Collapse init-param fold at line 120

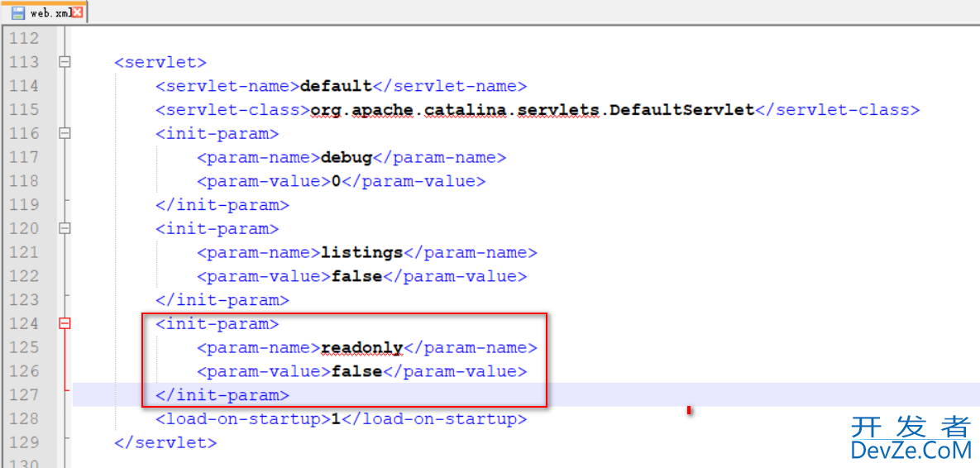(64, 228)
